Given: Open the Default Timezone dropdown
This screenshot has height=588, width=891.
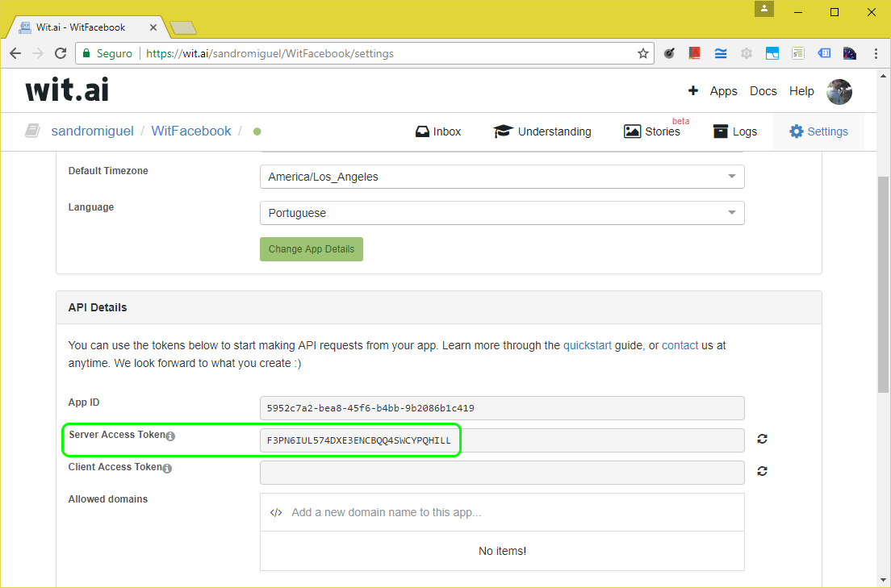Looking at the screenshot, I should [502, 177].
